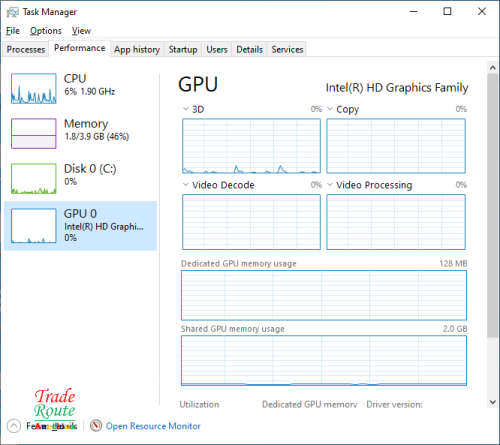Select the Memory 1.8/3.9 GB (46%) text
The width and height of the screenshot is (500, 445).
96,130
